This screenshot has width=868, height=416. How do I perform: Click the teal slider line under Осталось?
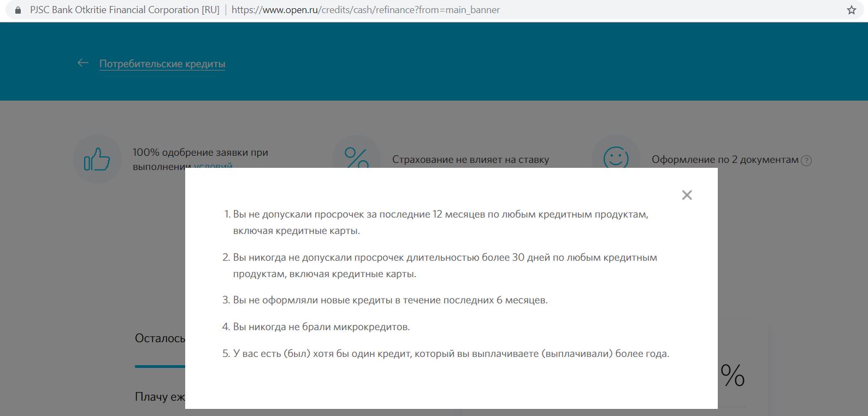pos(160,366)
